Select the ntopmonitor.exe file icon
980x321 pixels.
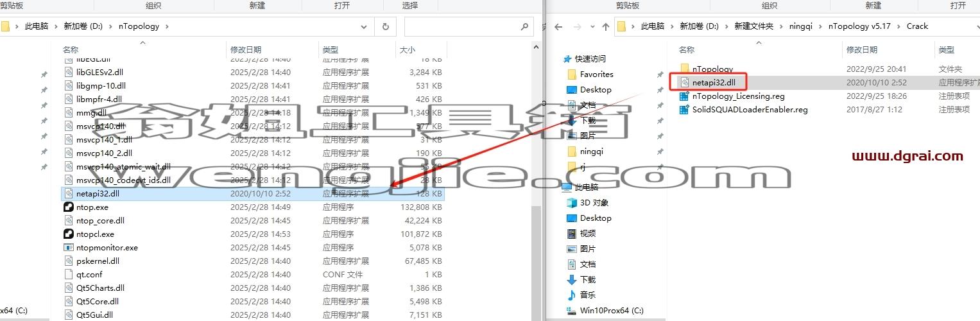click(x=69, y=247)
